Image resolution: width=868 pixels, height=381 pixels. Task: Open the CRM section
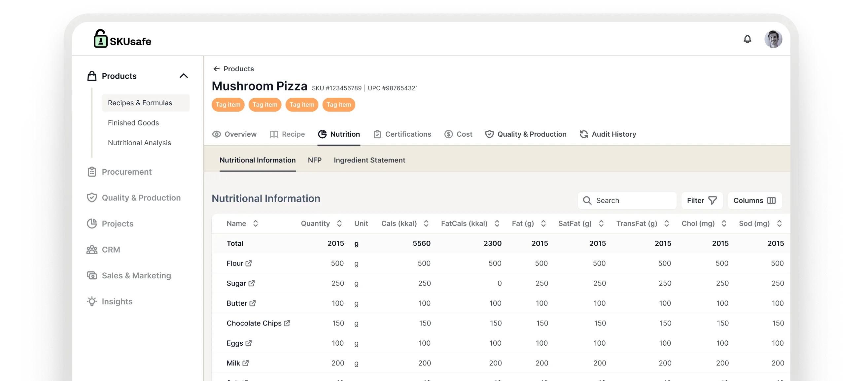(x=111, y=250)
